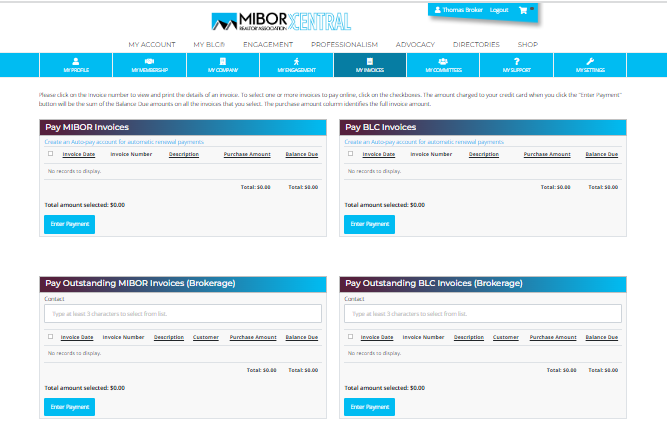Open the SHOP menu

[x=527, y=44]
